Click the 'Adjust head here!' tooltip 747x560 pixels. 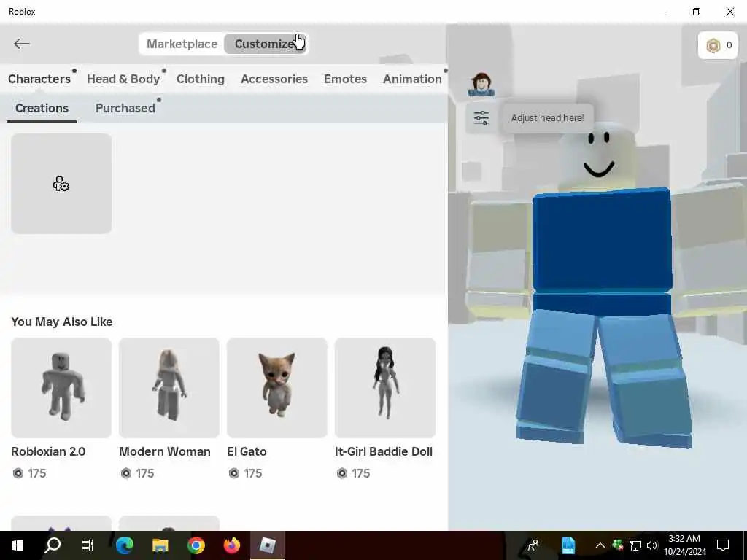pos(547,118)
